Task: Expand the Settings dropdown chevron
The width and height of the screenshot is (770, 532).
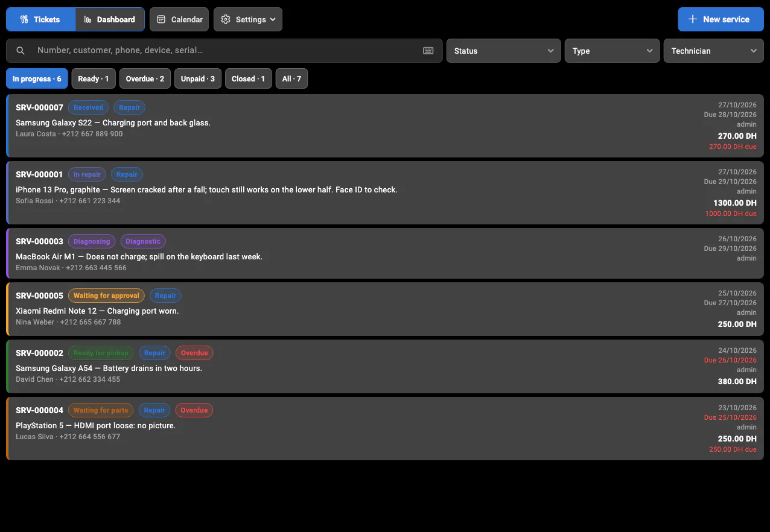Action: 273,19
